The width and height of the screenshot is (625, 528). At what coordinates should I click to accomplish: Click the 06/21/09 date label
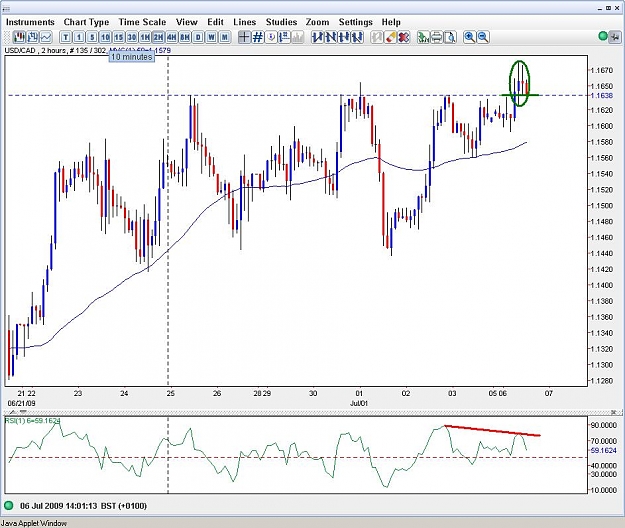[22, 403]
